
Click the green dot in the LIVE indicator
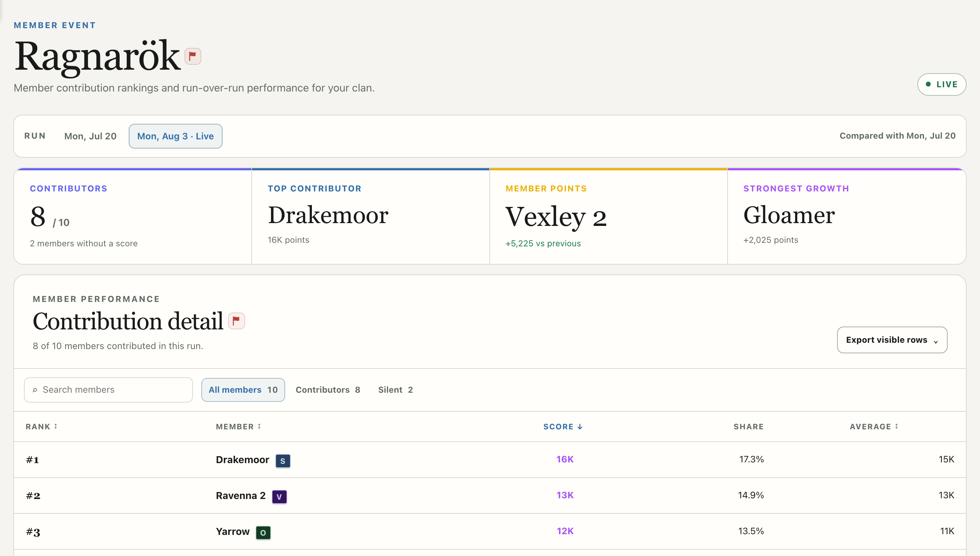pyautogui.click(x=928, y=84)
